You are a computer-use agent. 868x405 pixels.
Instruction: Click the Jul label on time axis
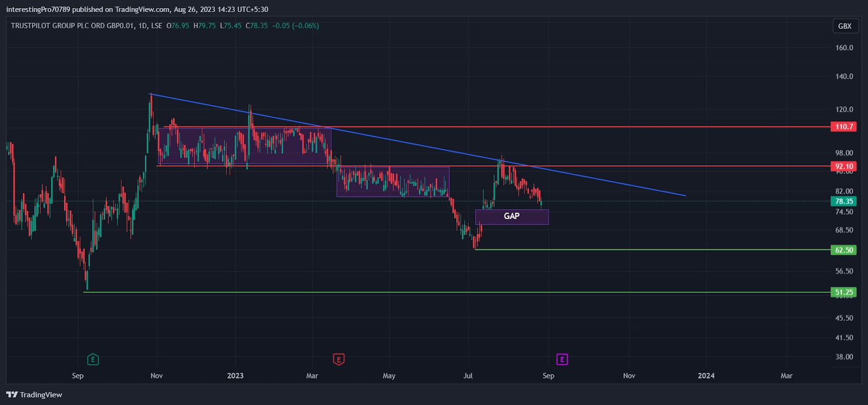pos(468,376)
